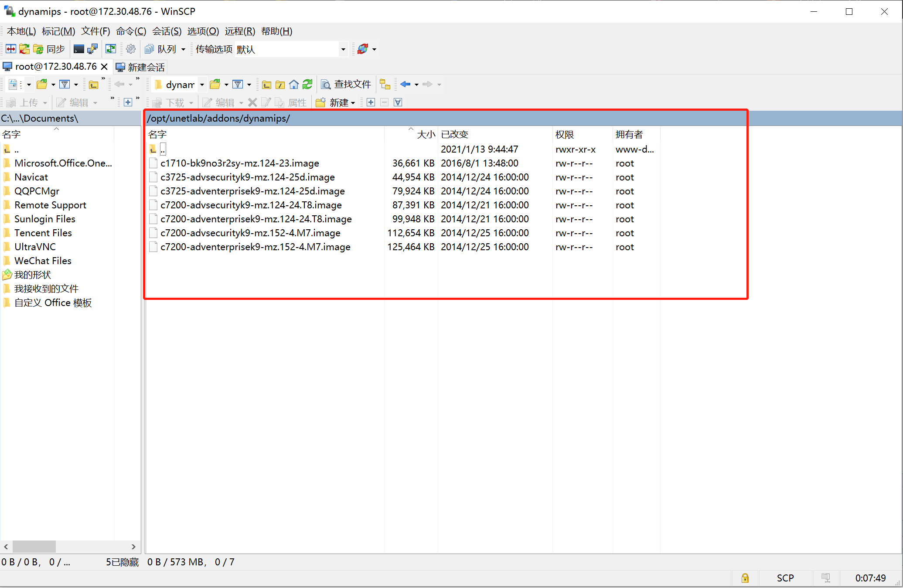903x588 pixels.
Task: Select WeChat Files folder
Action: pyautogui.click(x=43, y=261)
